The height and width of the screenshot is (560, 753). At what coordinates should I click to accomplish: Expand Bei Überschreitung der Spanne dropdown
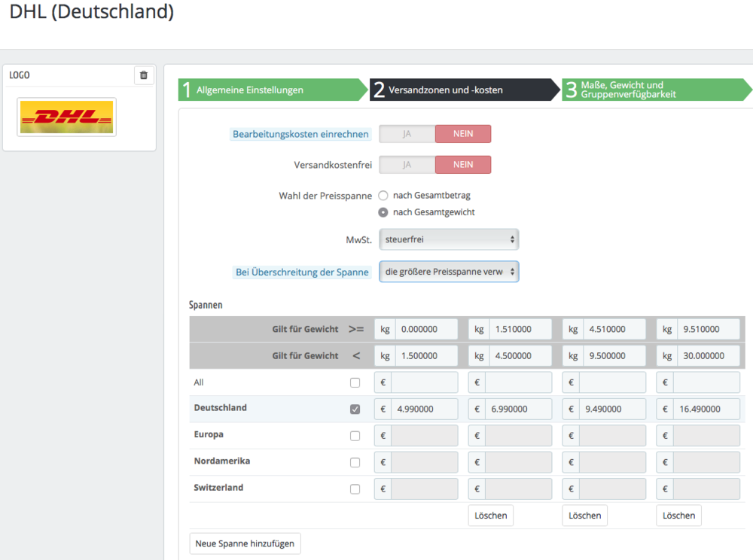point(449,272)
